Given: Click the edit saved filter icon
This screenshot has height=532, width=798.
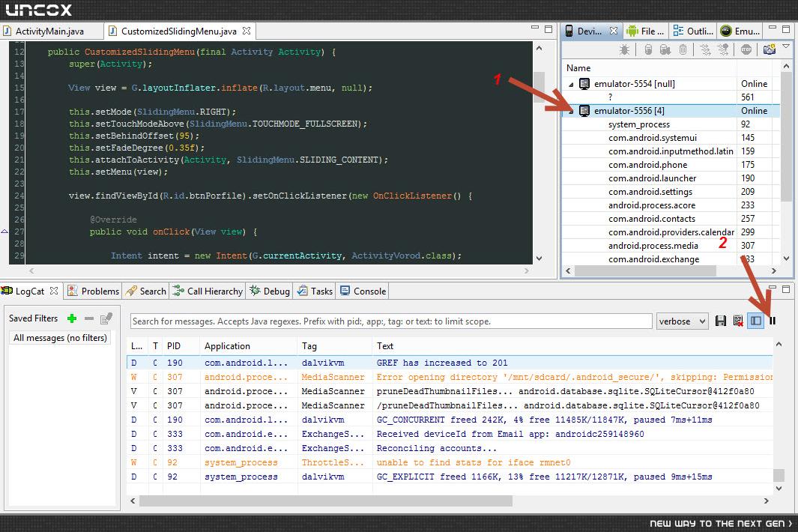Looking at the screenshot, I should 106,318.
